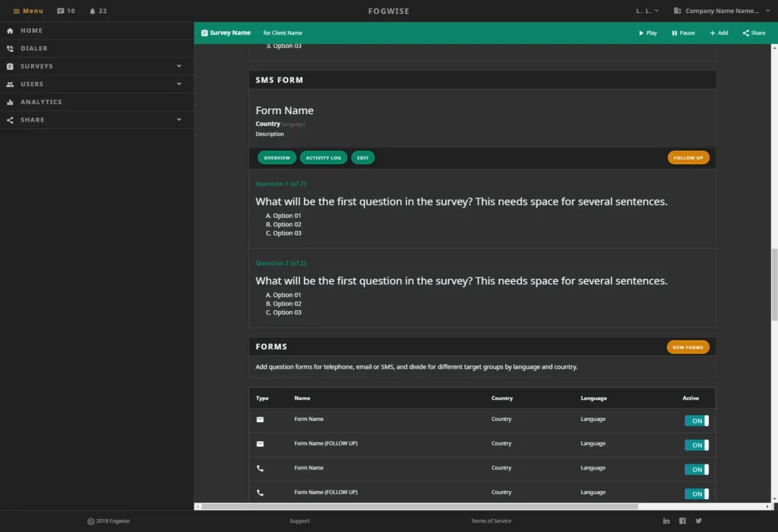Click the Home icon in the sidebar
The image size is (778, 532).
[10, 30]
